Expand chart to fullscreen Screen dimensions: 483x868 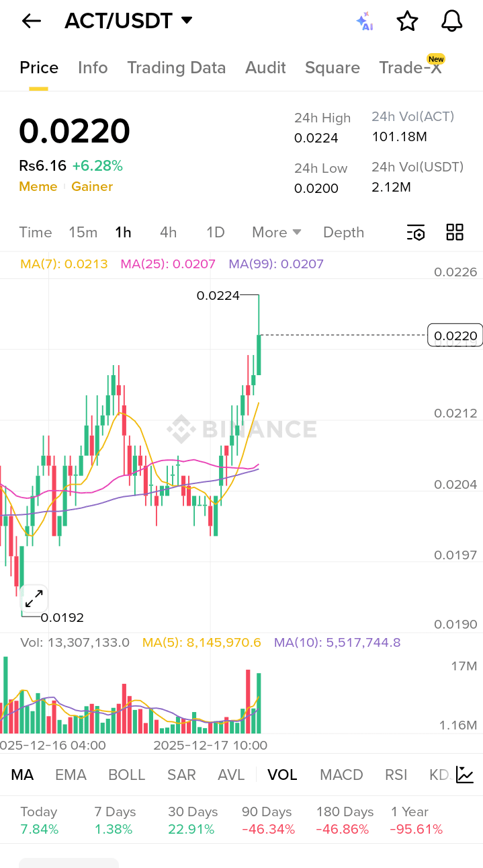pyautogui.click(x=34, y=598)
